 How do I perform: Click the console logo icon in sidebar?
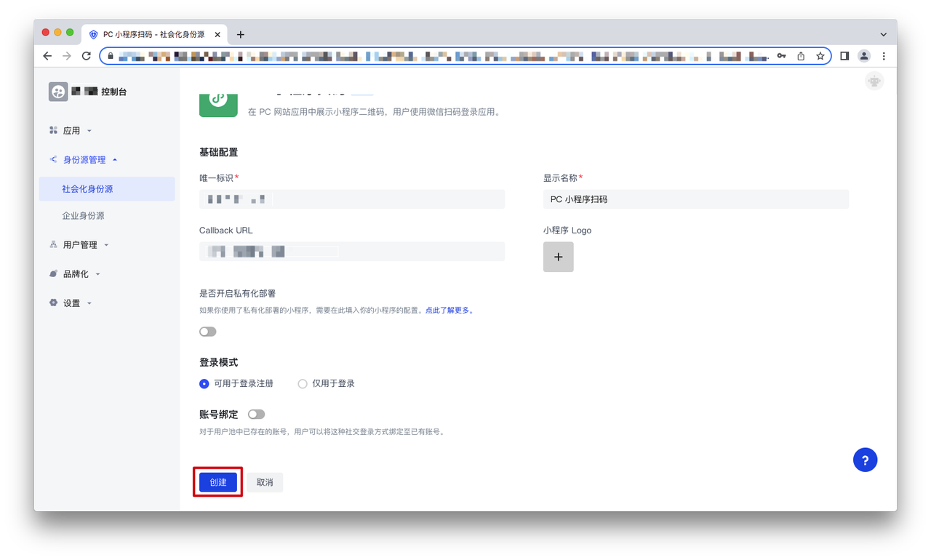point(58,92)
